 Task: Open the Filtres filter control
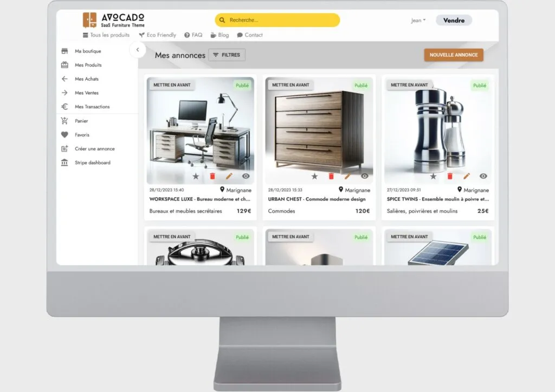[227, 55]
